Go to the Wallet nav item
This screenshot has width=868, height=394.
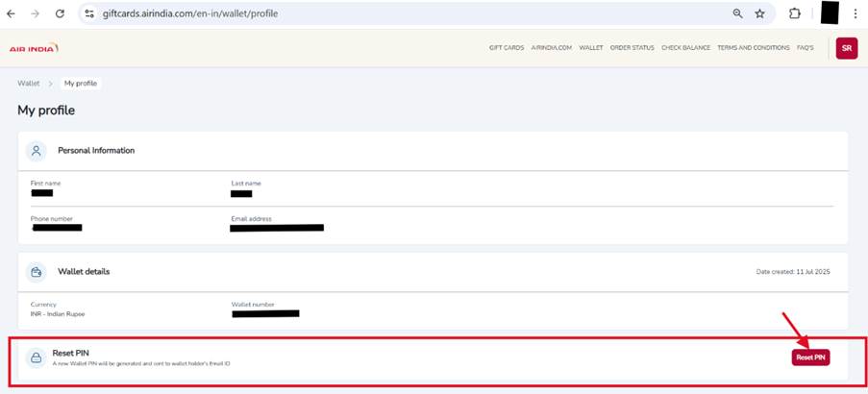click(x=590, y=48)
